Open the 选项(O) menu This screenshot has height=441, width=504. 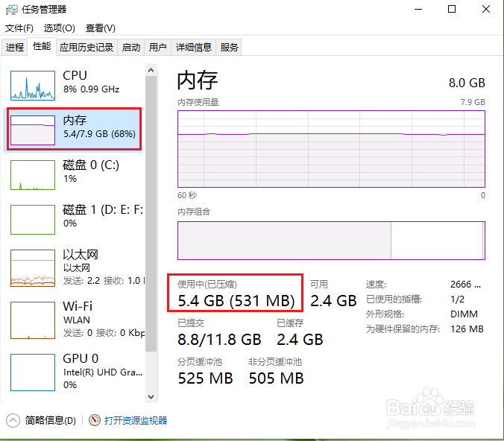(x=60, y=28)
